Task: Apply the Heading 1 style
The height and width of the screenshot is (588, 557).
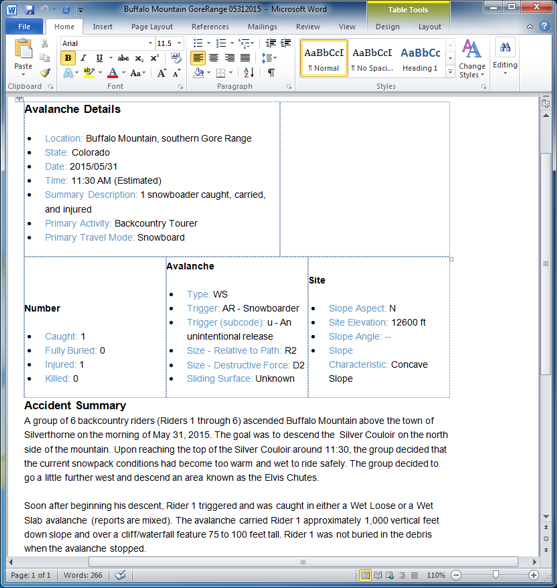Action: pos(420,58)
